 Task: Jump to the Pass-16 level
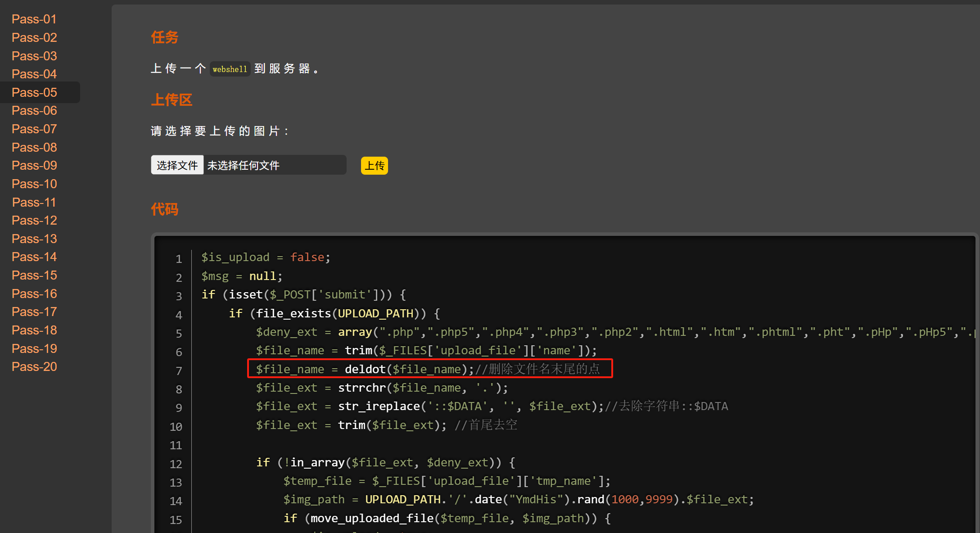point(34,294)
